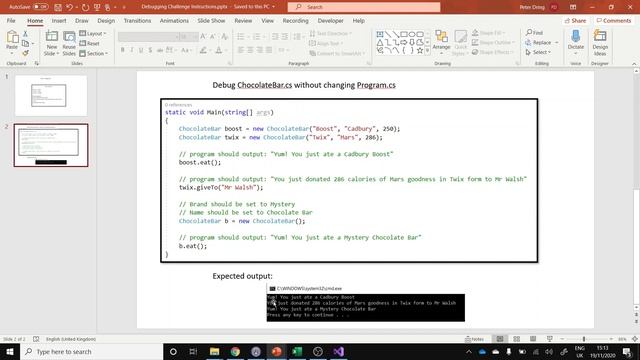640x360 pixels.
Task: Expand the Section dropdown
Action: (x=93, y=53)
